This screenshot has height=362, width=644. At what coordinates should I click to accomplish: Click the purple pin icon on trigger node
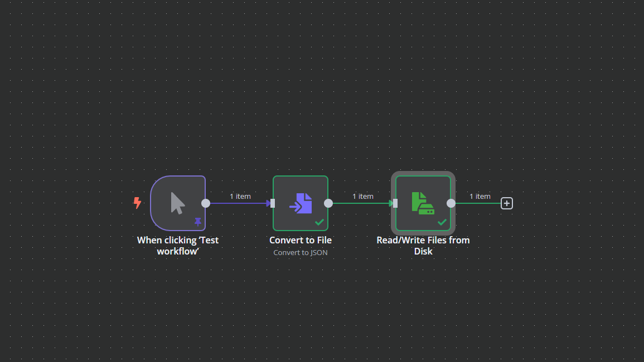[x=198, y=222]
